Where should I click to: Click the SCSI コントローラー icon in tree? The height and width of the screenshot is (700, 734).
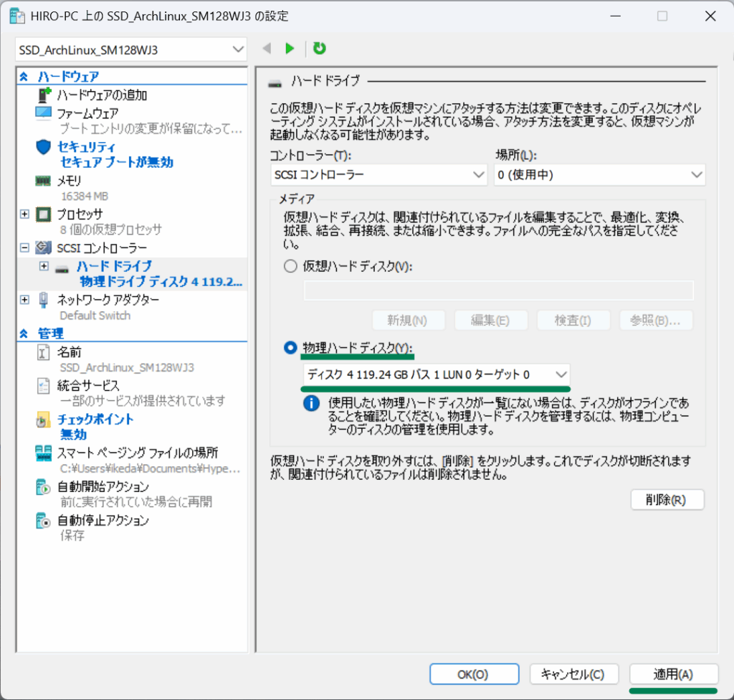43,248
